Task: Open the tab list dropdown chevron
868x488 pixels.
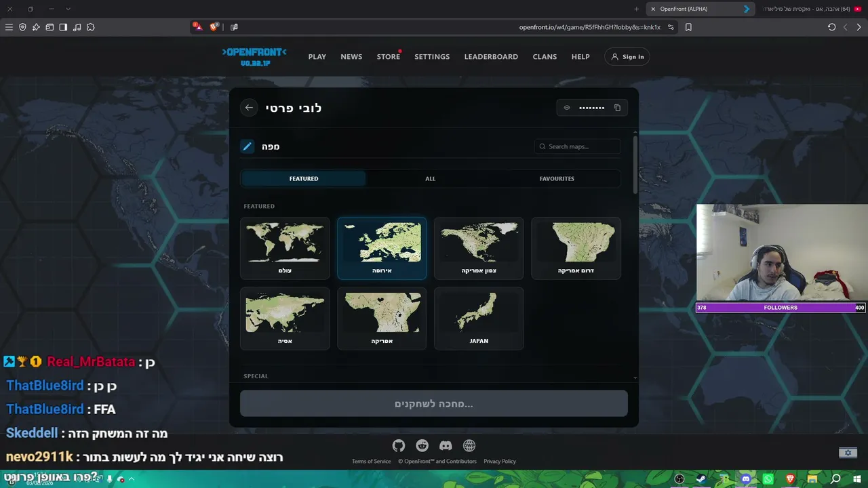Action: pyautogui.click(x=68, y=9)
